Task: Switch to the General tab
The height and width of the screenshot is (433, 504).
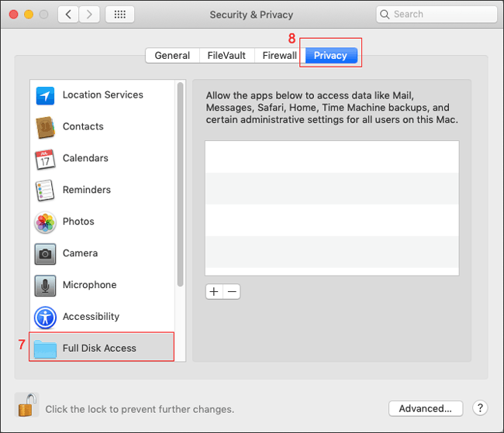Action: [172, 56]
